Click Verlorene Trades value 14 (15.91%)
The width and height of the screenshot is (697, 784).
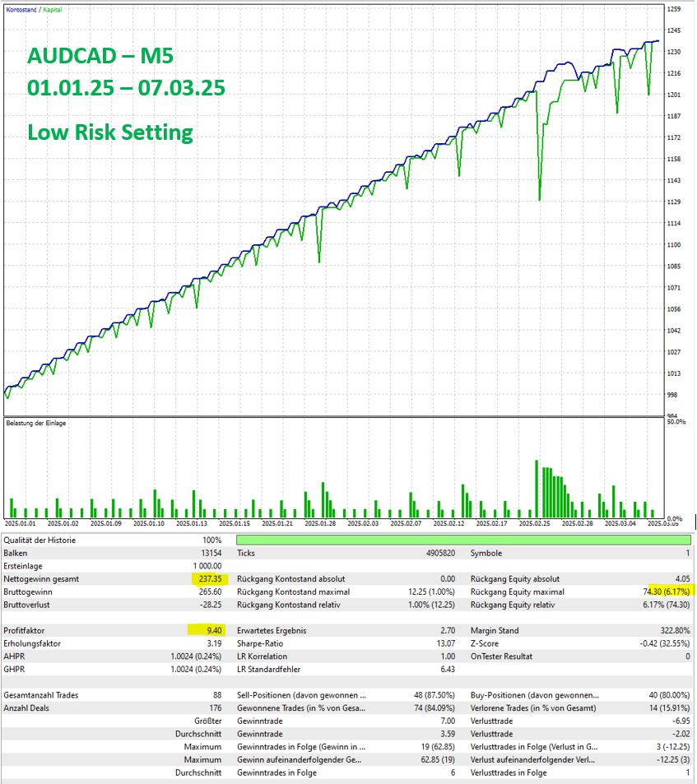point(670,708)
